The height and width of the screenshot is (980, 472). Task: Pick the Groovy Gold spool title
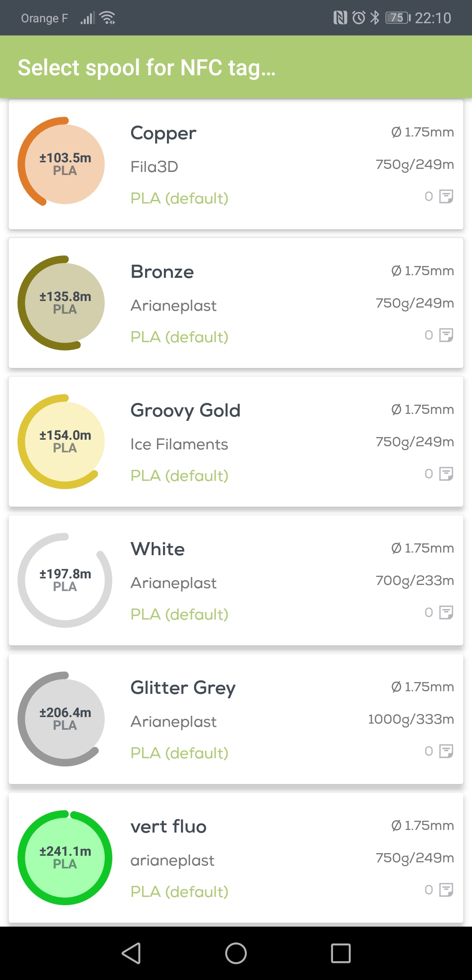[185, 410]
